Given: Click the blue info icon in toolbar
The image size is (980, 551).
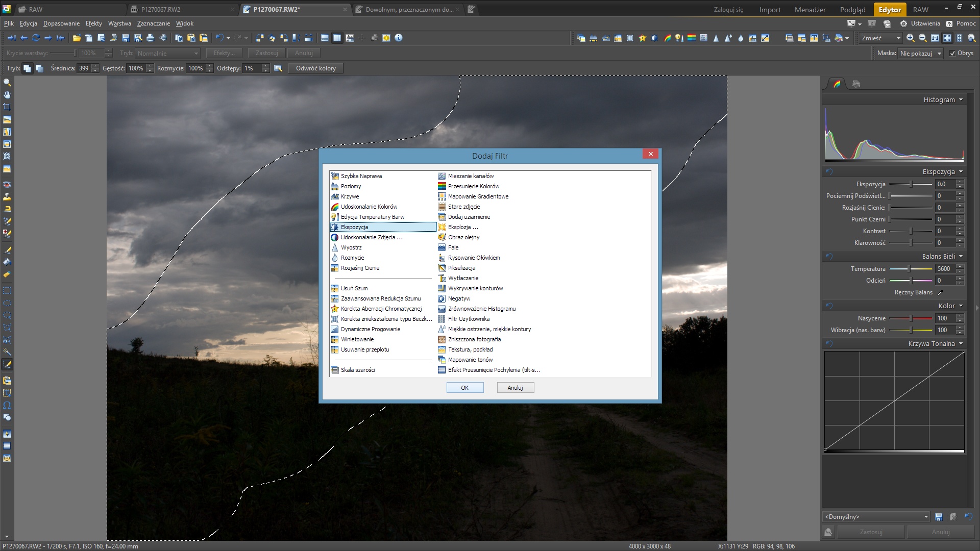Looking at the screenshot, I should tap(399, 38).
